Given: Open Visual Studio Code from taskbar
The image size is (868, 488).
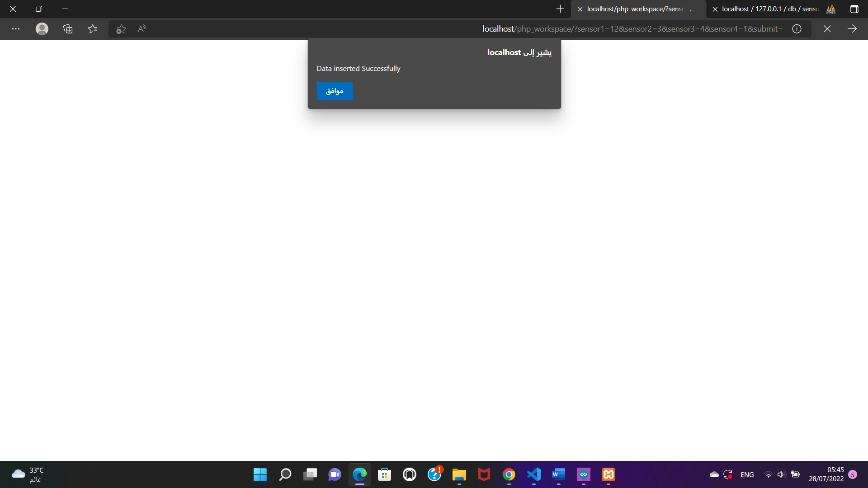Looking at the screenshot, I should 533,474.
